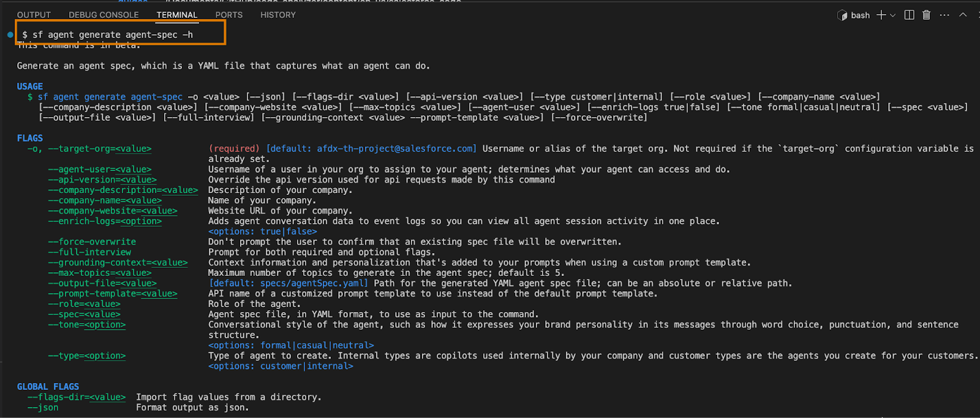Open a new terminal with the plus icon
Screen dimensions: 980x418
coord(881,15)
